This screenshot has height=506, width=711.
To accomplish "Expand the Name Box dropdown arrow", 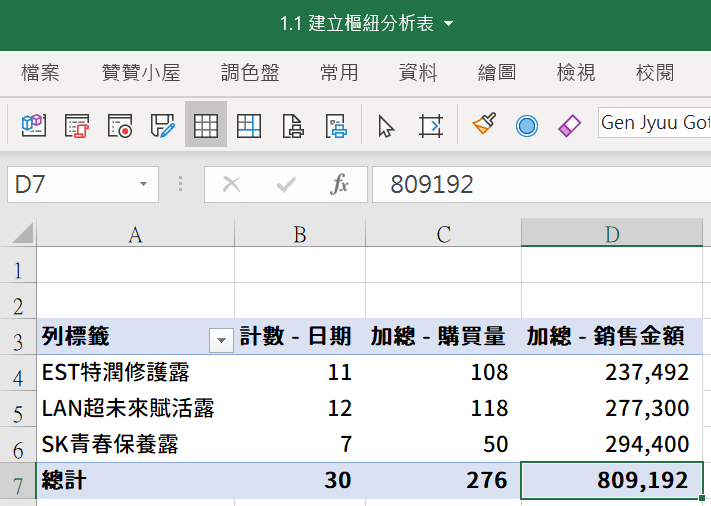I will click(143, 184).
